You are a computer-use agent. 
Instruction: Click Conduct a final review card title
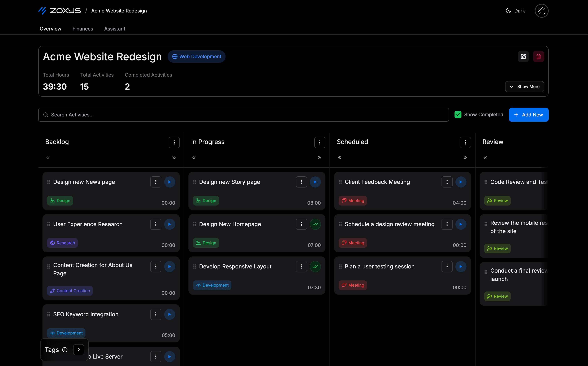click(519, 275)
